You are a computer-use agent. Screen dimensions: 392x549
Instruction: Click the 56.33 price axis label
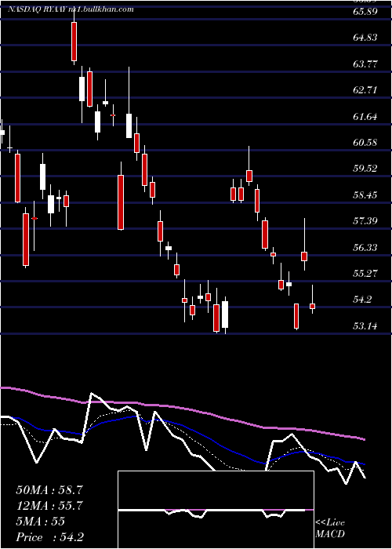click(365, 247)
